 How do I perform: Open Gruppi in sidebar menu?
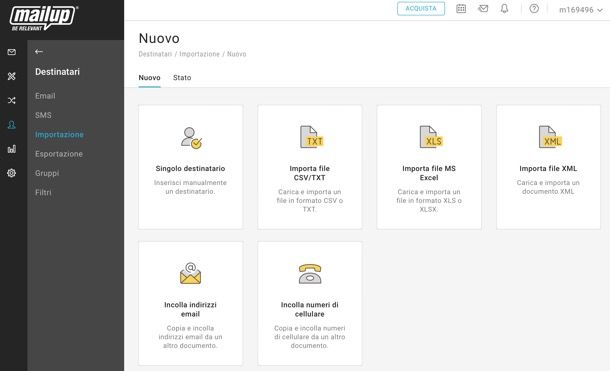tap(47, 173)
